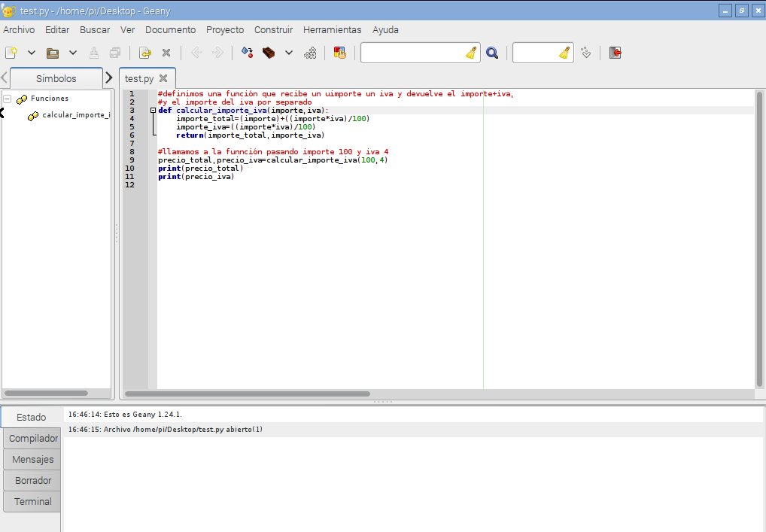The image size is (766, 532).
Task: Click status message 'Esto es Geany 1.24.1.'
Action: click(125, 415)
